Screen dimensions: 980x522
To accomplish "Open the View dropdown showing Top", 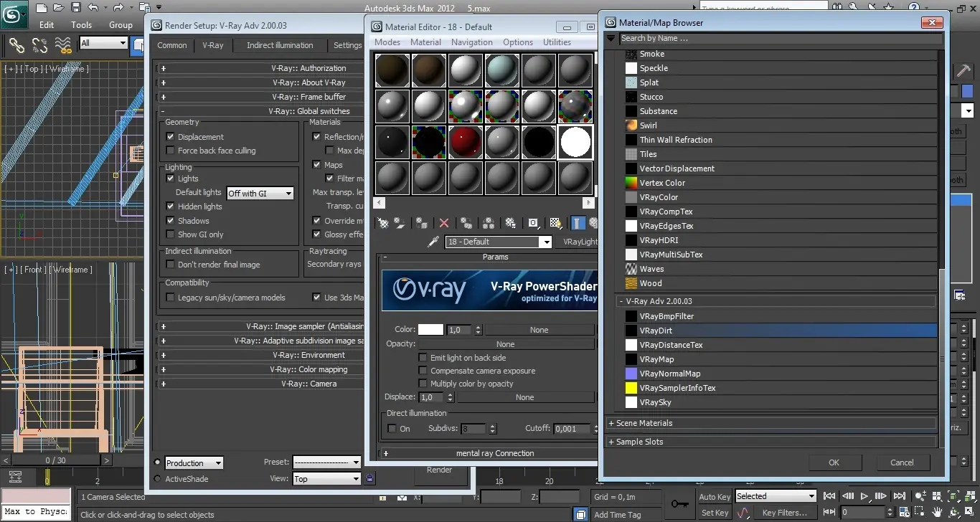I will (x=326, y=479).
